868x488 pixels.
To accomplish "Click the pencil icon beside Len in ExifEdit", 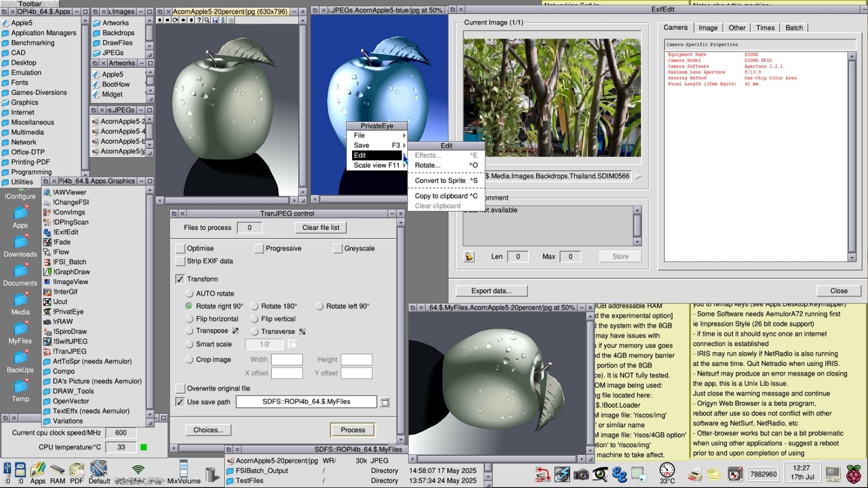I will click(x=469, y=256).
